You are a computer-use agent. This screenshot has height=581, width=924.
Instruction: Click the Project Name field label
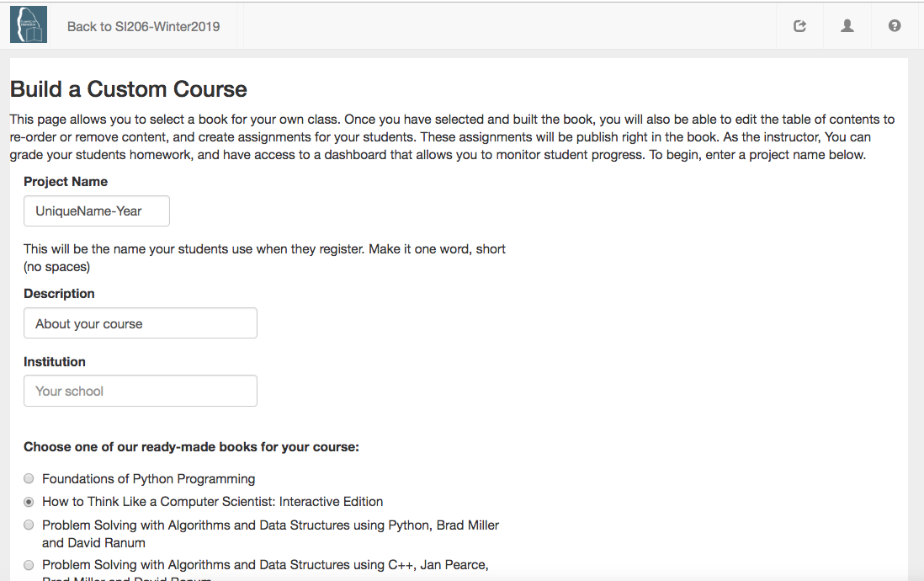pos(66,182)
